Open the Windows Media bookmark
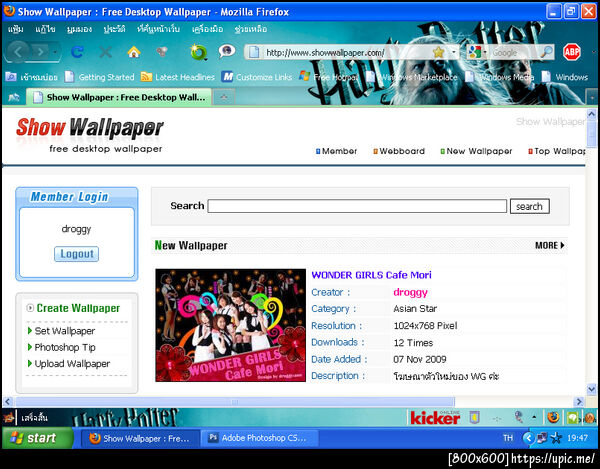 click(x=499, y=77)
